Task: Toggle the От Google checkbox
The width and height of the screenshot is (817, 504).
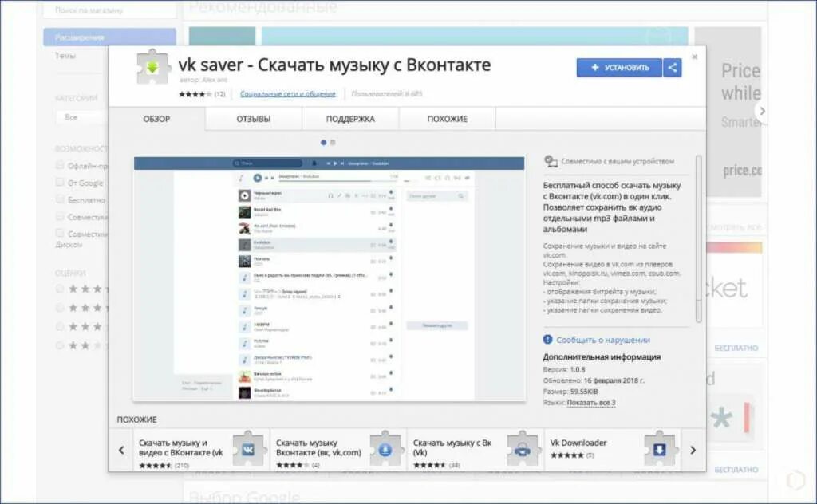Action: 60,183
